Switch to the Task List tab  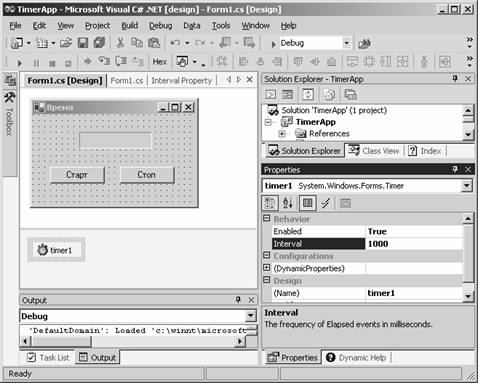pos(48,358)
